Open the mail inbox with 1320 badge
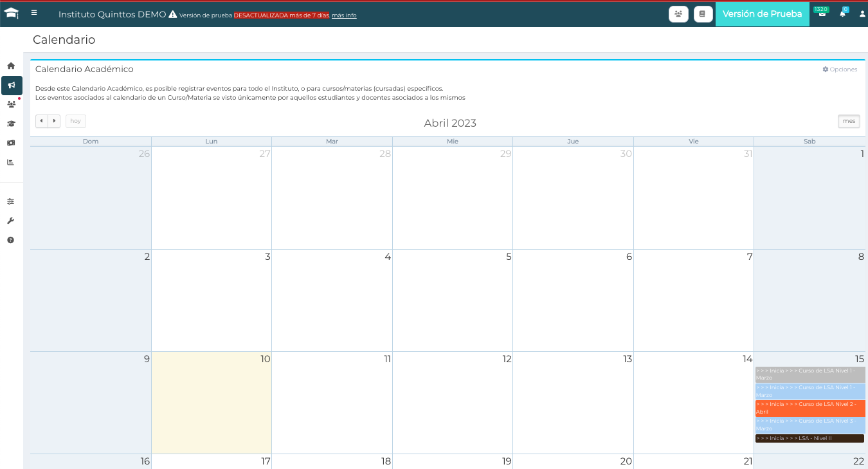Image resolution: width=868 pixels, height=469 pixels. [822, 13]
